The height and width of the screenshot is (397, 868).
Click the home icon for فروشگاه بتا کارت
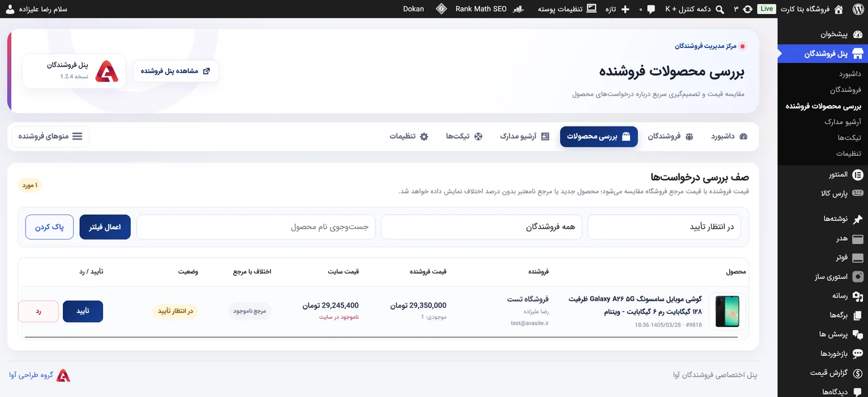(839, 9)
